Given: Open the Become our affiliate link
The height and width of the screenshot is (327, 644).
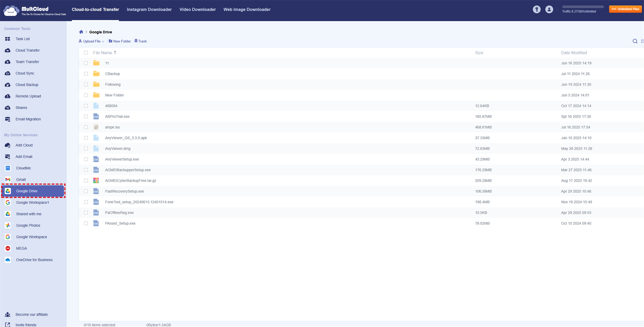Looking at the screenshot, I should coord(31,314).
